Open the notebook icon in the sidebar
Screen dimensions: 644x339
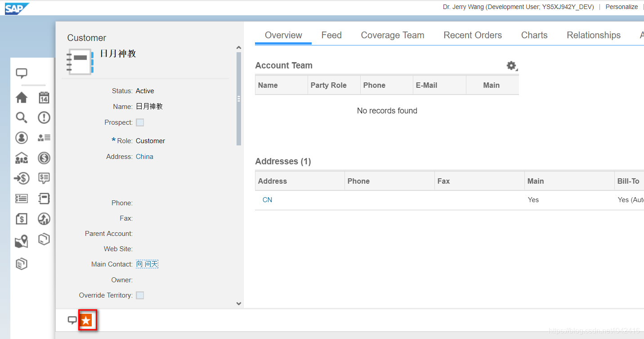[x=44, y=199]
